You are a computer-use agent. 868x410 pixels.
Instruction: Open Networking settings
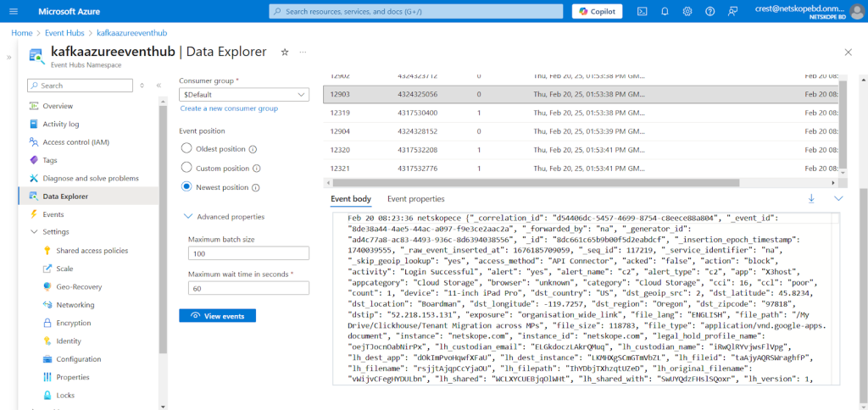[x=75, y=305]
